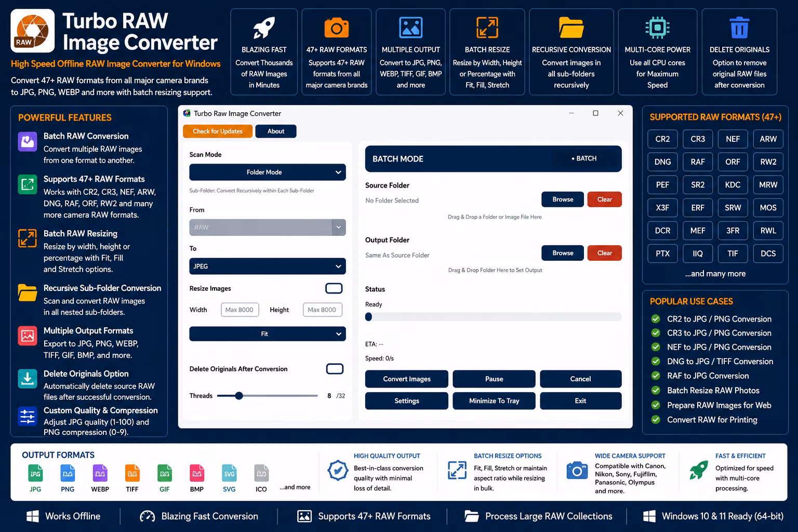This screenshot has height=532, width=798.
Task: Click the Pause button
Action: point(494,379)
